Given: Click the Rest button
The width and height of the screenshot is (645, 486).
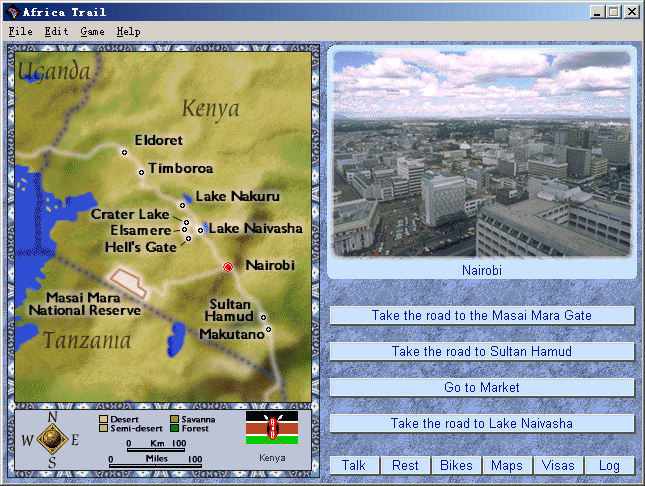Looking at the screenshot, I should point(405,465).
